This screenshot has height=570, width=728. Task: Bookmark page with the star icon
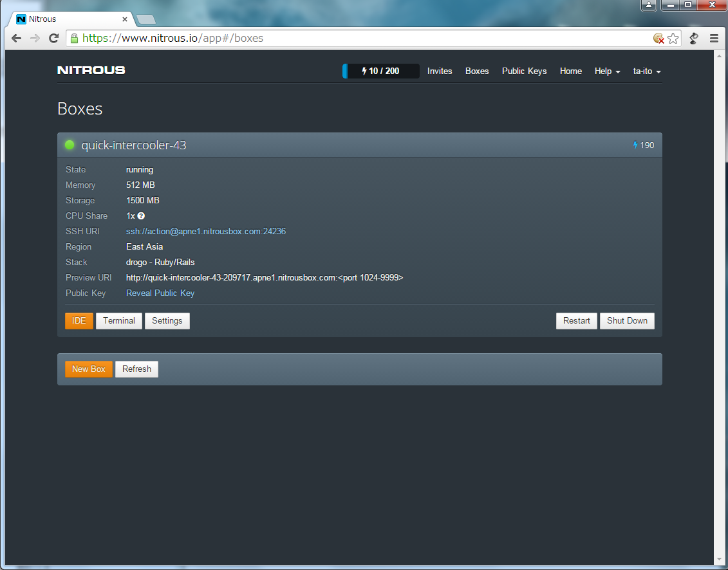click(x=673, y=39)
